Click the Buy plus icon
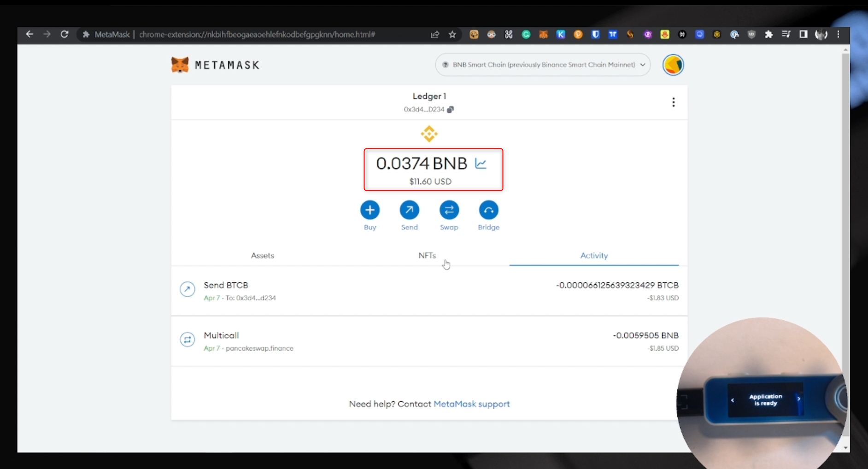 [x=369, y=210]
